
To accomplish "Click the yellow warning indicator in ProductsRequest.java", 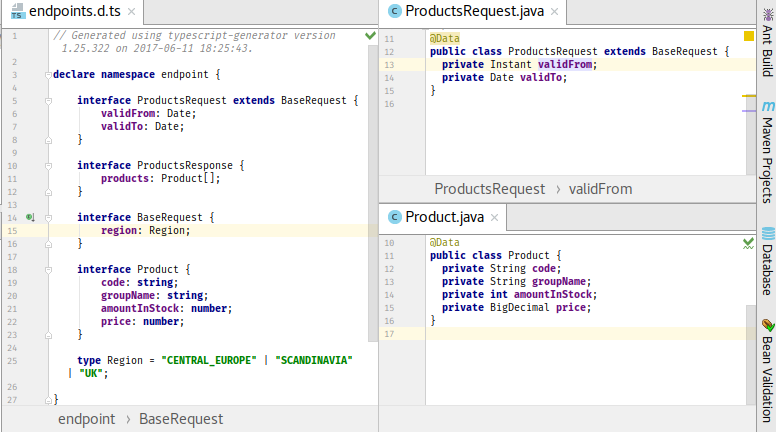I will tap(749, 36).
